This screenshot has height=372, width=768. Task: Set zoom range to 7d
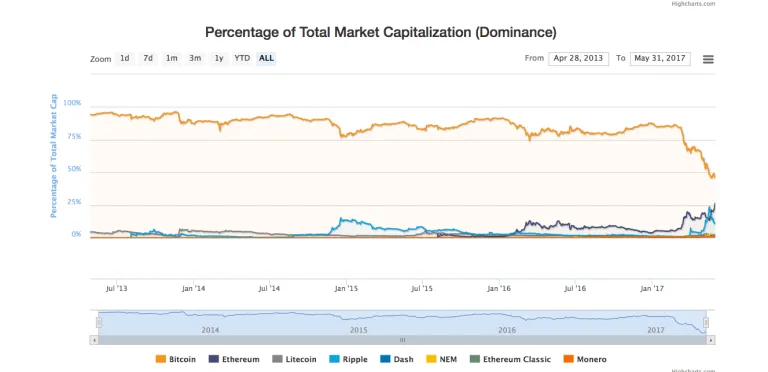148,58
